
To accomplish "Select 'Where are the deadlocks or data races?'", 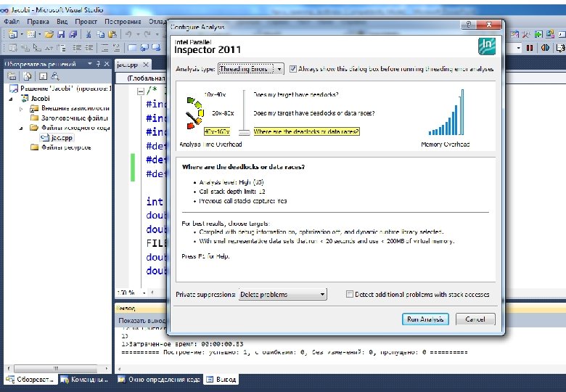I will click(306, 131).
